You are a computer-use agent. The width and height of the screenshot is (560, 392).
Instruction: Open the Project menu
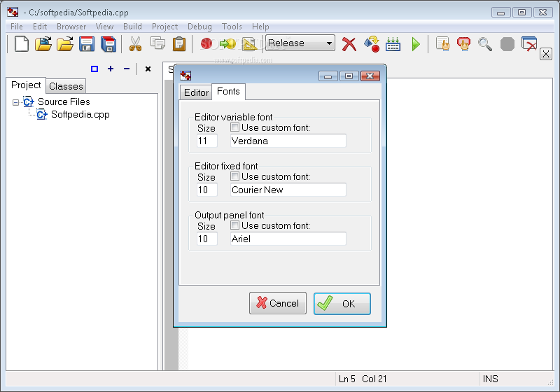click(x=164, y=27)
